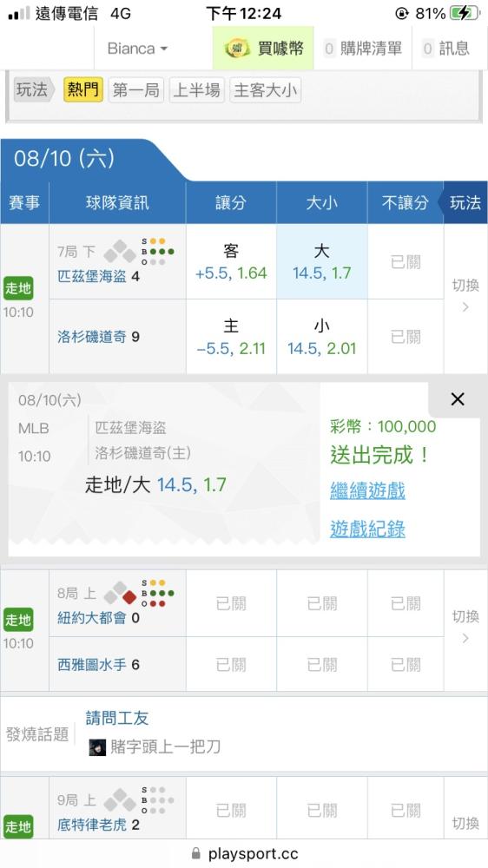Tap the playsport.cc address bar
This screenshot has height=868, width=488.
tap(244, 853)
